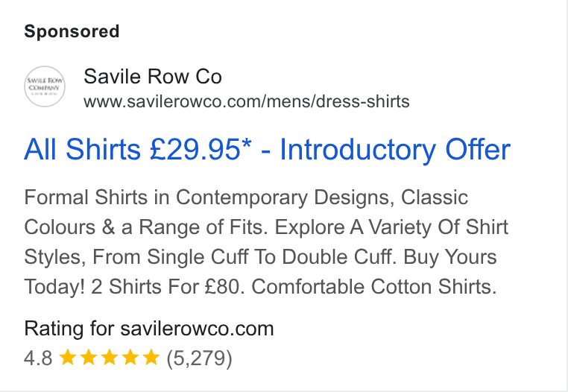Click the fourth gold rating star

coord(130,357)
